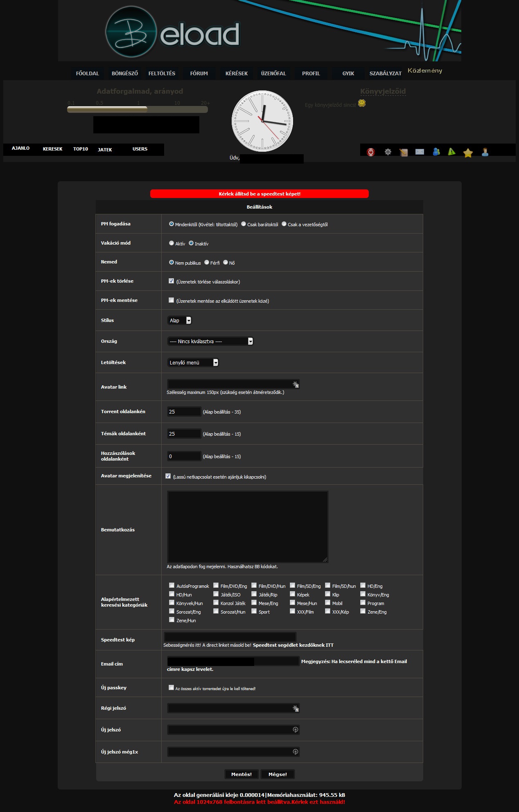519x812 pixels.
Task: Click the yellow smiley face icon
Action: (x=362, y=103)
